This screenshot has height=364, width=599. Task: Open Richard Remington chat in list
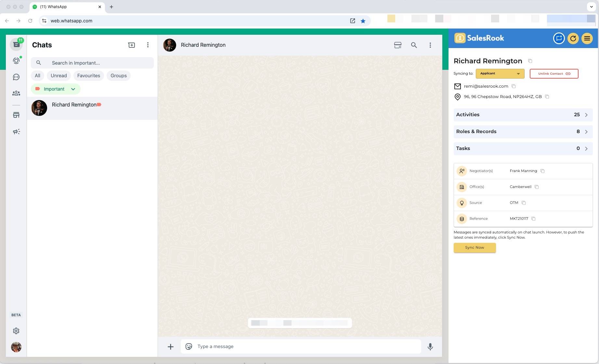[92, 108]
